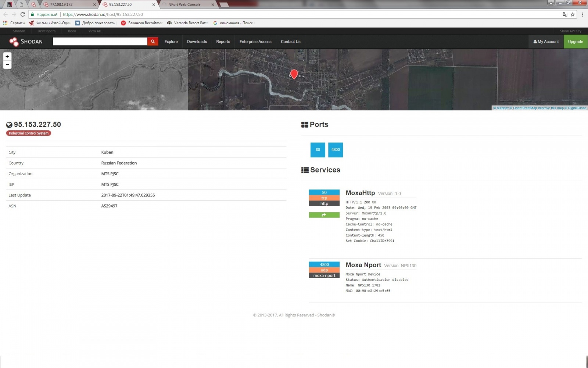Go forward using the browser forward arrow
This screenshot has height=368, width=588.
(14, 14)
